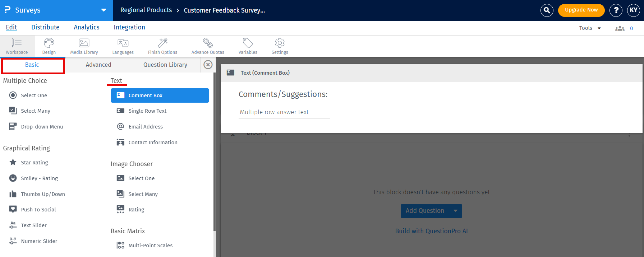Add an Email Address question

[140, 127]
